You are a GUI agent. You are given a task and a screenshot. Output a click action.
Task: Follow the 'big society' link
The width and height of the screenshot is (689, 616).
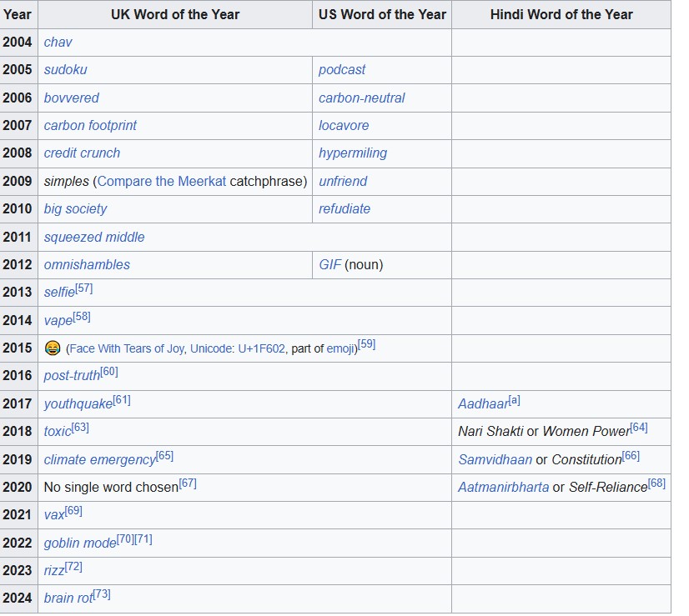coord(75,209)
